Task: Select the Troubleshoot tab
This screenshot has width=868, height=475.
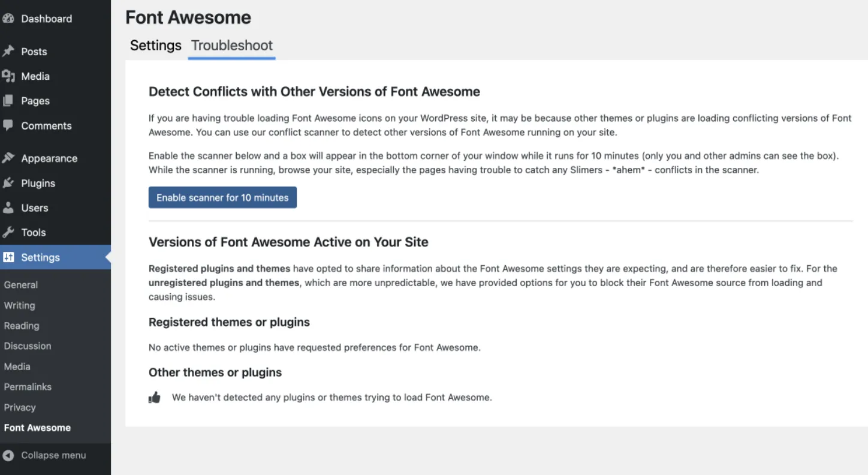Action: pos(232,46)
